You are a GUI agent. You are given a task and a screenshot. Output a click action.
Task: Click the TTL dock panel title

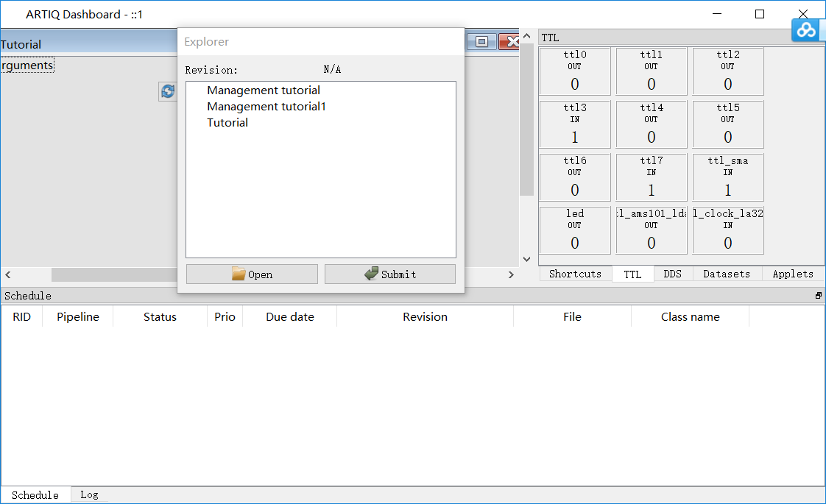coord(550,38)
